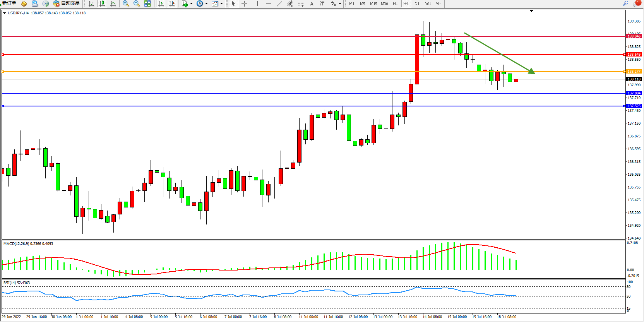The image size is (644, 322).
Task: Toggle the 自动交易 auto trading button
Action: [67, 3]
